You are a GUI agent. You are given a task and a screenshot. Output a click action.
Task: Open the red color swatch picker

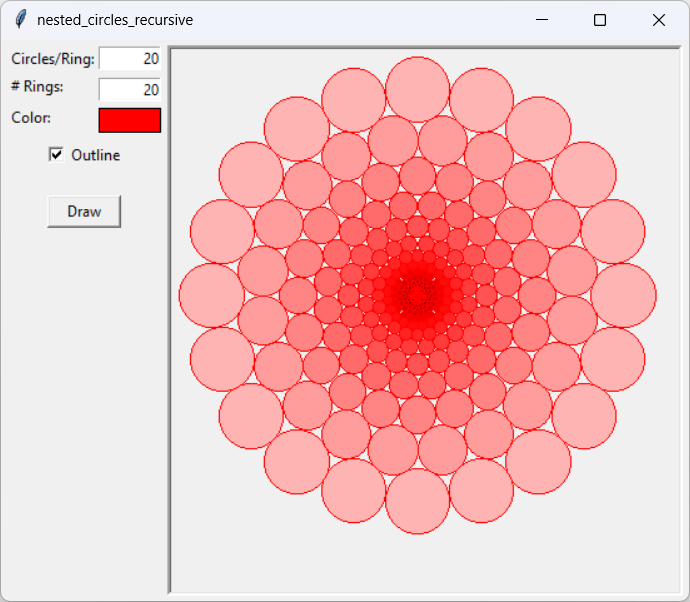click(x=130, y=120)
